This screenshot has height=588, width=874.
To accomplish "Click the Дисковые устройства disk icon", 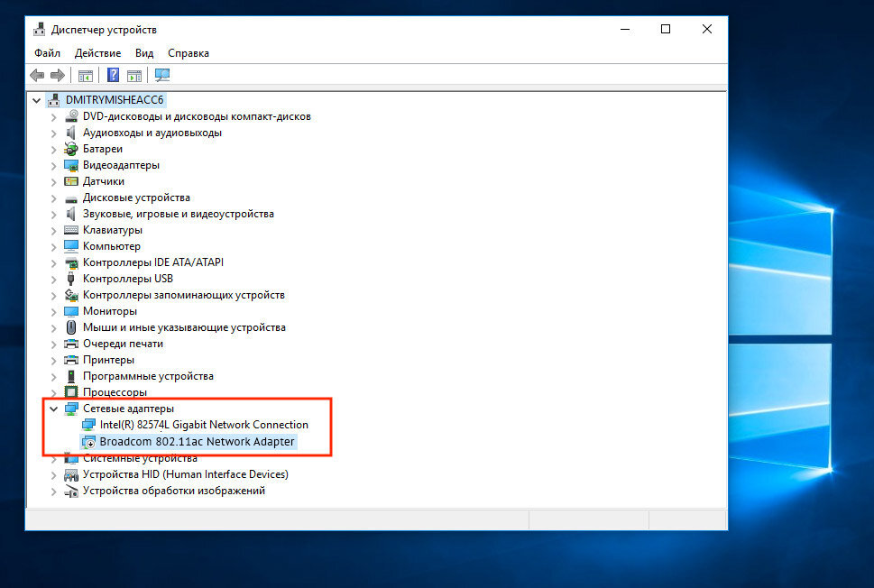I will point(70,198).
